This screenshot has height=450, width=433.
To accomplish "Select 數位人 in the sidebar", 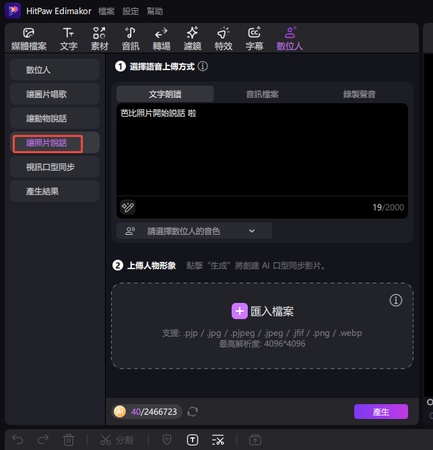I will pyautogui.click(x=55, y=70).
